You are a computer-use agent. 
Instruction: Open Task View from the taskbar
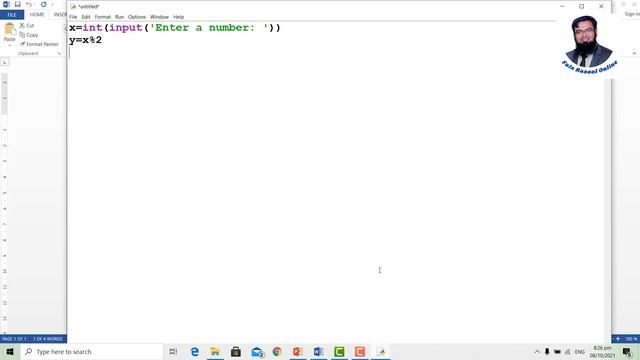pyautogui.click(x=173, y=352)
